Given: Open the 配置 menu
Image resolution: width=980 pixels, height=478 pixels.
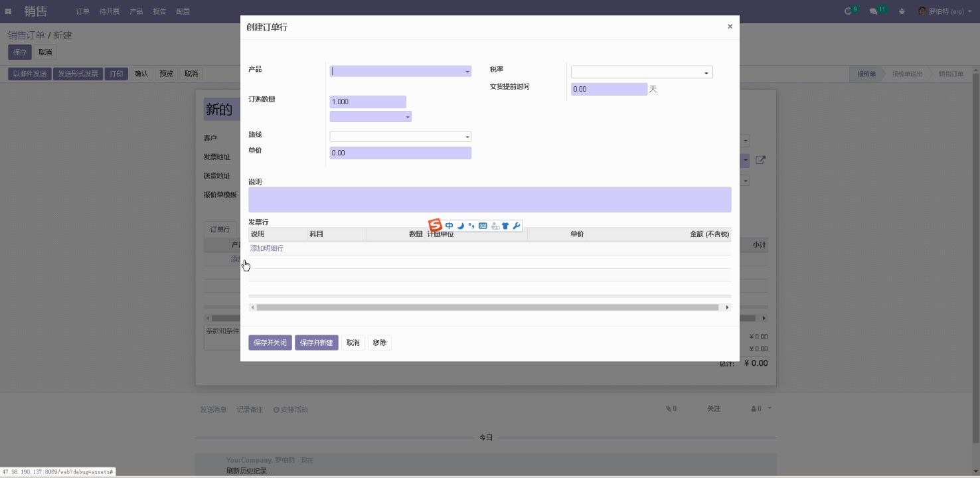Looking at the screenshot, I should pyautogui.click(x=183, y=11).
